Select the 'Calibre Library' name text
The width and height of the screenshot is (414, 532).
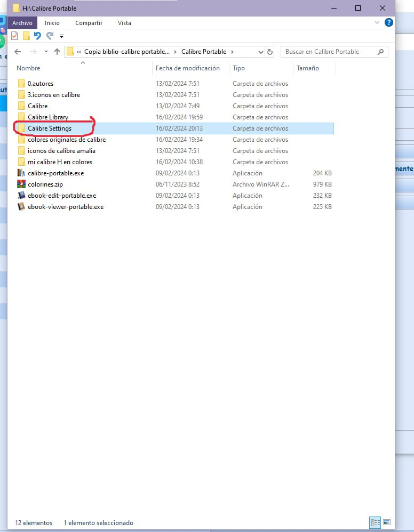(x=48, y=117)
